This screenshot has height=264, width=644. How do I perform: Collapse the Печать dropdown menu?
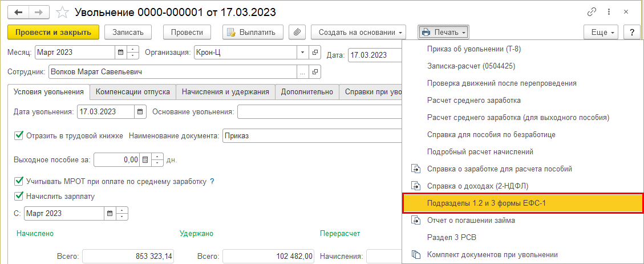tap(444, 32)
